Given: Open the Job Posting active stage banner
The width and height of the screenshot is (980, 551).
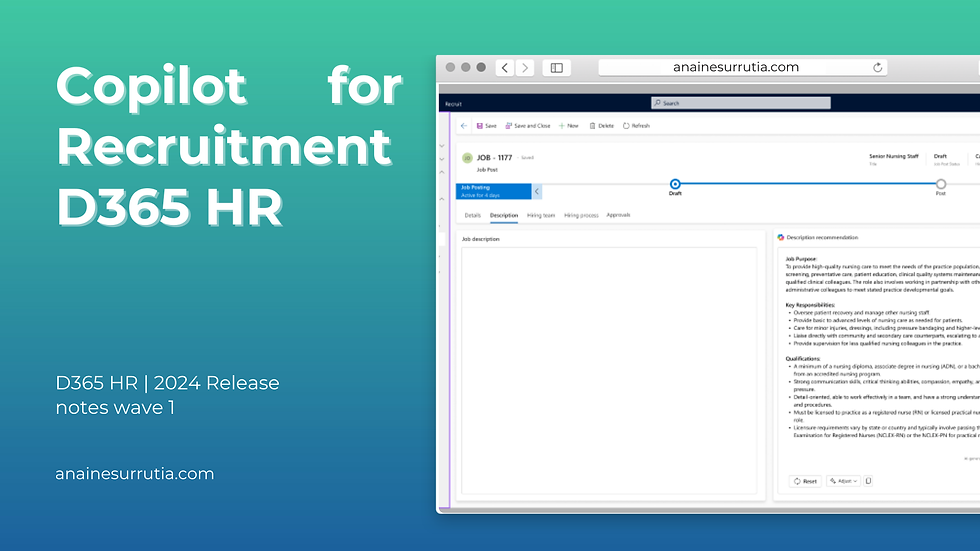Looking at the screenshot, I should [x=494, y=191].
